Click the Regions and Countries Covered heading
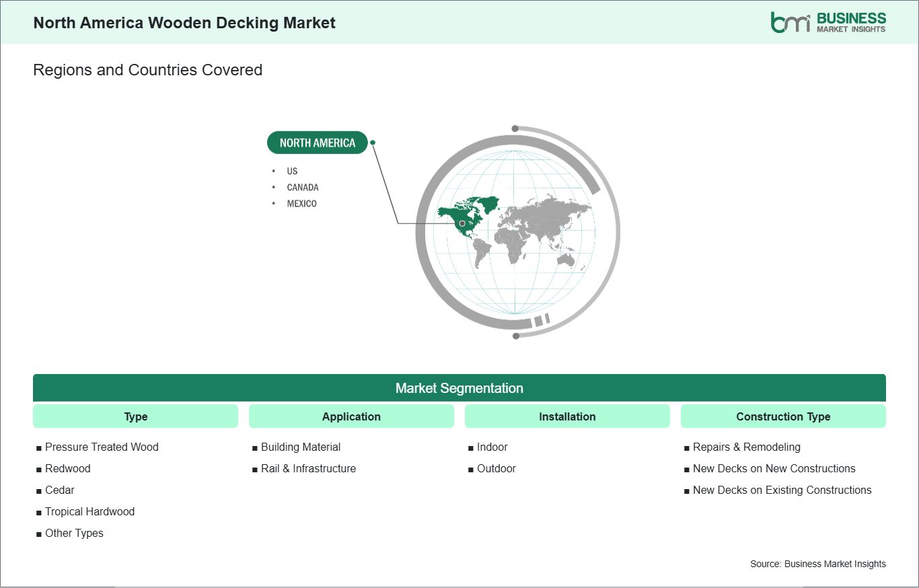This screenshot has height=588, width=919. [147, 70]
